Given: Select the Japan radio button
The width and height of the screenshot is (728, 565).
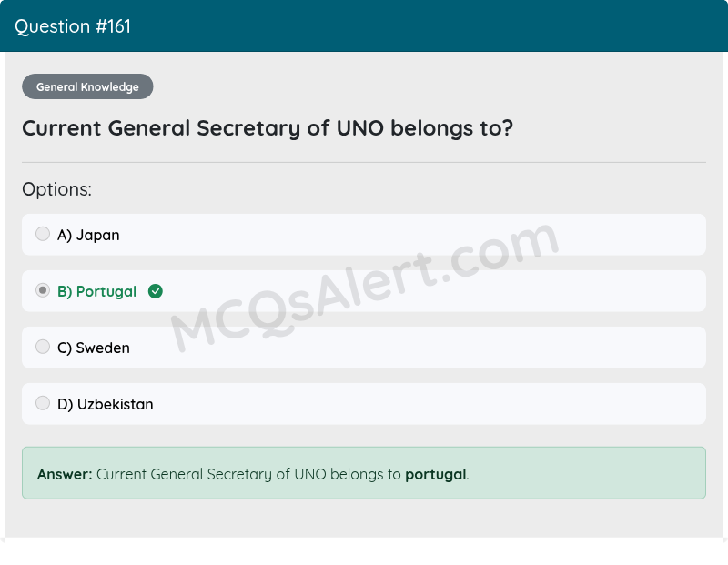Looking at the screenshot, I should (x=43, y=234).
